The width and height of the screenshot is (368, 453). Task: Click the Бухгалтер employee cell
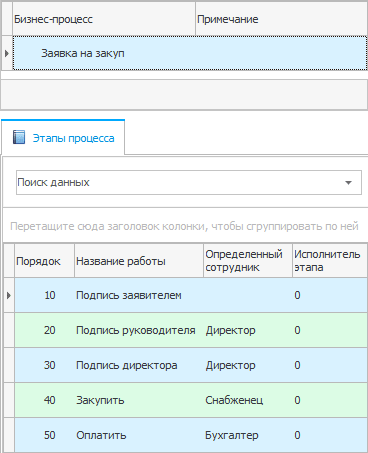pos(248,435)
